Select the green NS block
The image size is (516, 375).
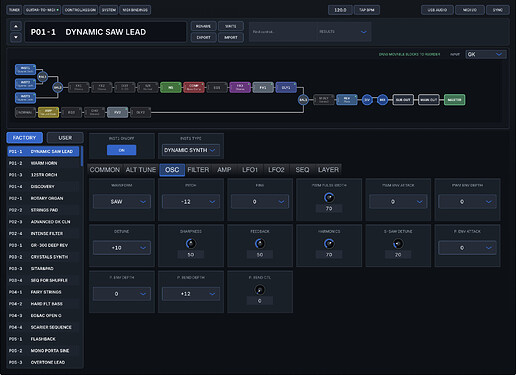[x=171, y=87]
